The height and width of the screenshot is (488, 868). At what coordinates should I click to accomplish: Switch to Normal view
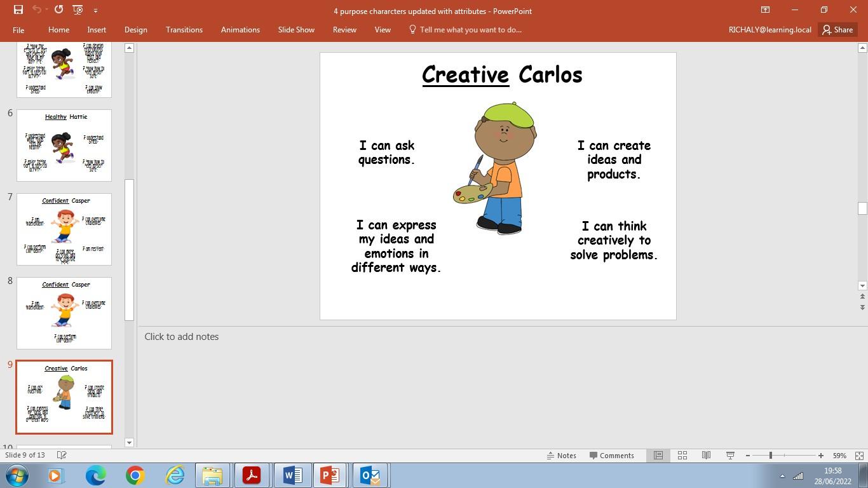(658, 455)
